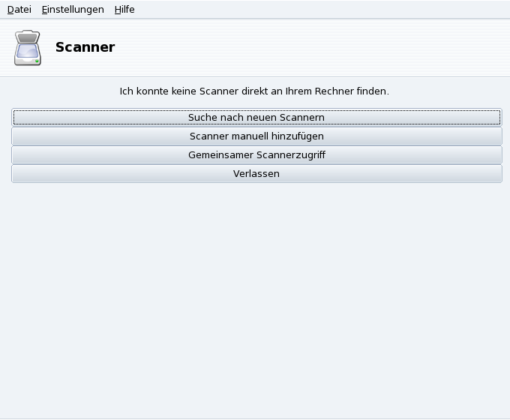The width and height of the screenshot is (510, 420).
Task: Start a search for new scanners
Action: pos(256,118)
